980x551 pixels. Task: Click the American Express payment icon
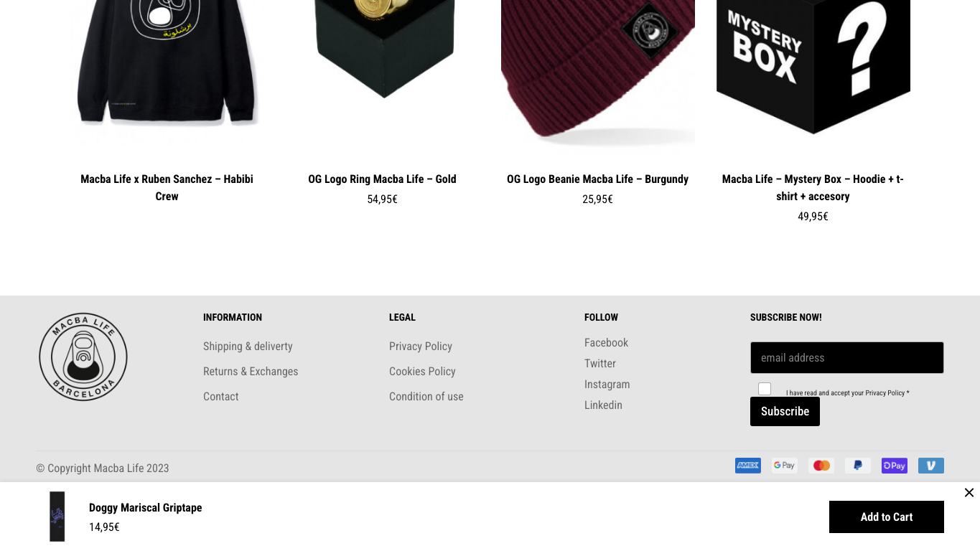[x=747, y=466]
